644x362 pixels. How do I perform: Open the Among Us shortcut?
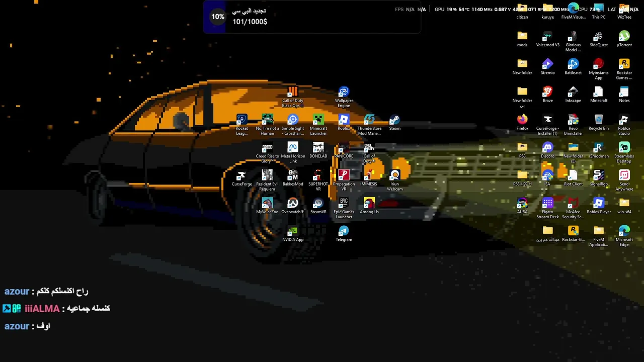point(369,206)
